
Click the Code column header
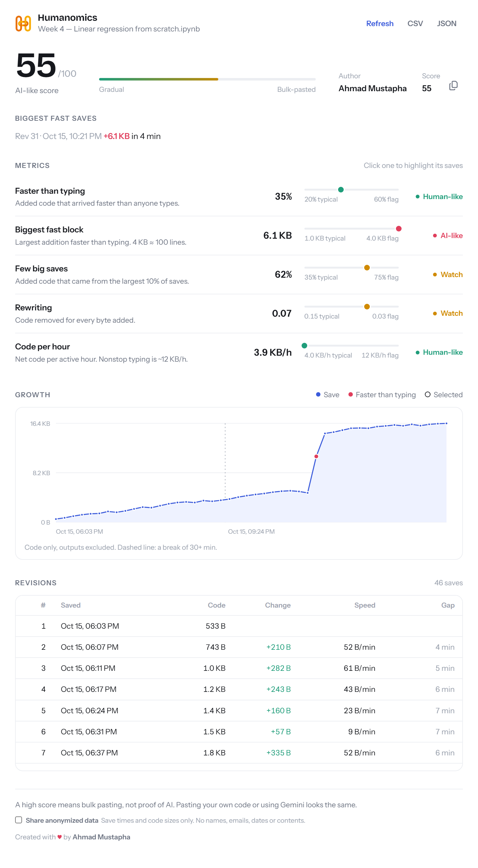[216, 605]
